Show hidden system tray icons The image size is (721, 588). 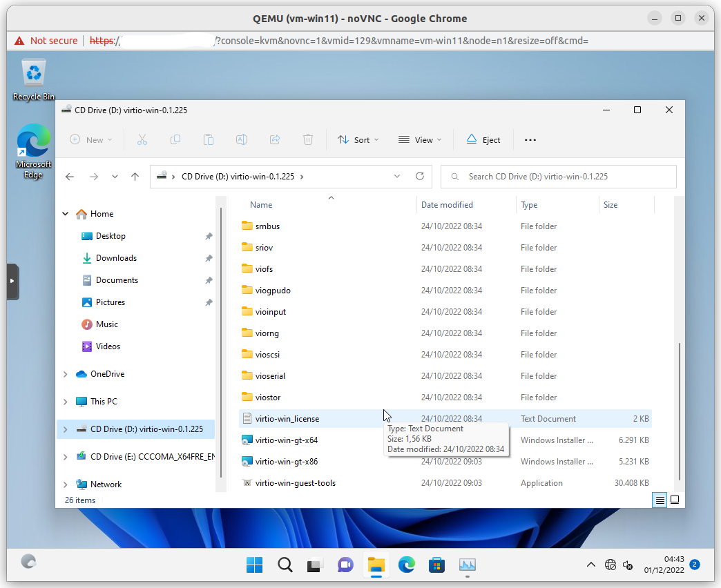coord(591,565)
